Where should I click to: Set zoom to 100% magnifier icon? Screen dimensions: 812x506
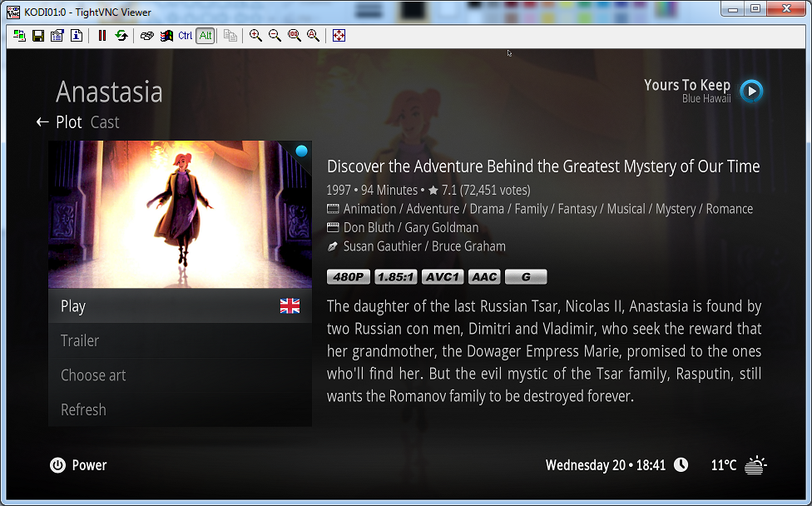click(x=295, y=36)
